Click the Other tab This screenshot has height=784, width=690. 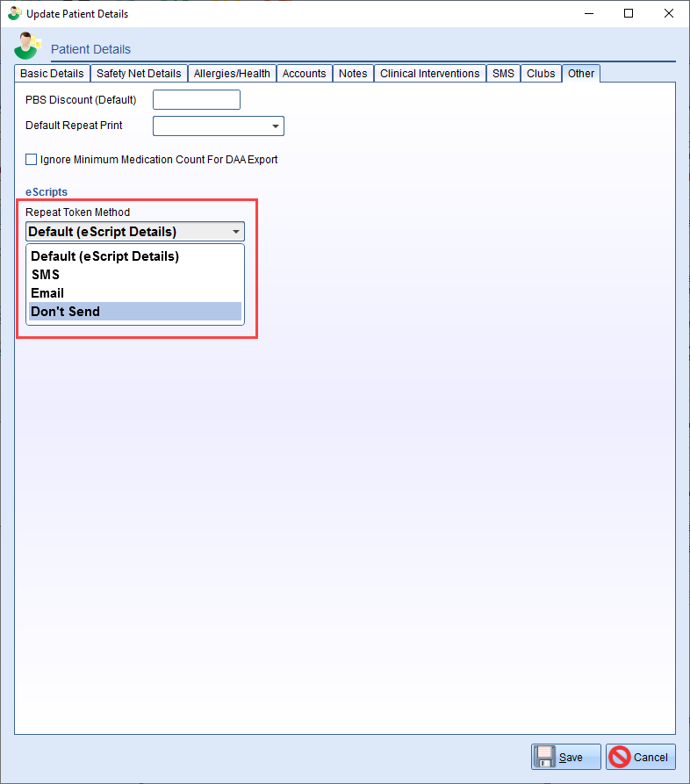pyautogui.click(x=581, y=74)
